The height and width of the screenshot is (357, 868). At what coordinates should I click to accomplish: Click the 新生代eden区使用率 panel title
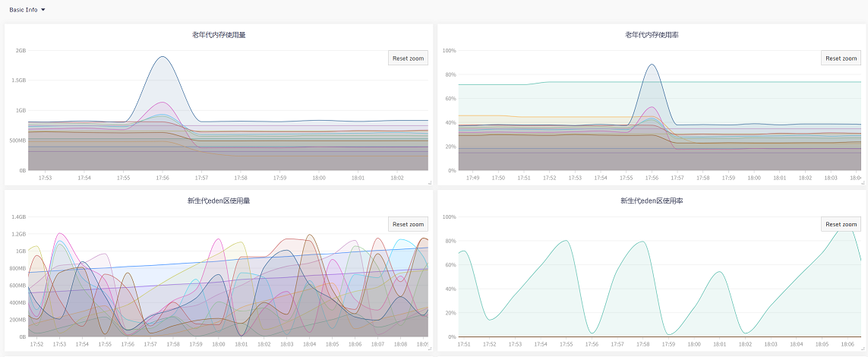point(652,201)
